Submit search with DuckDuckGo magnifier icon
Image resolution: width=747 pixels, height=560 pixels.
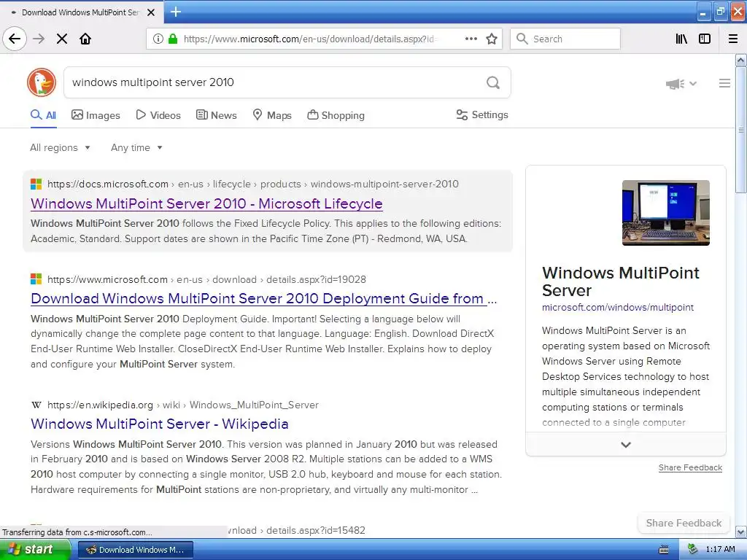(x=493, y=82)
